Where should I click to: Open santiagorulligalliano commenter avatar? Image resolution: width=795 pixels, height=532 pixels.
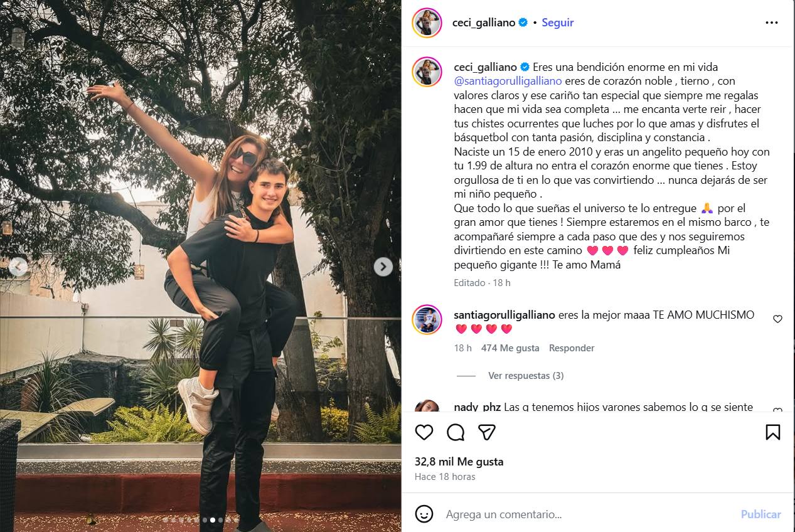(427, 319)
